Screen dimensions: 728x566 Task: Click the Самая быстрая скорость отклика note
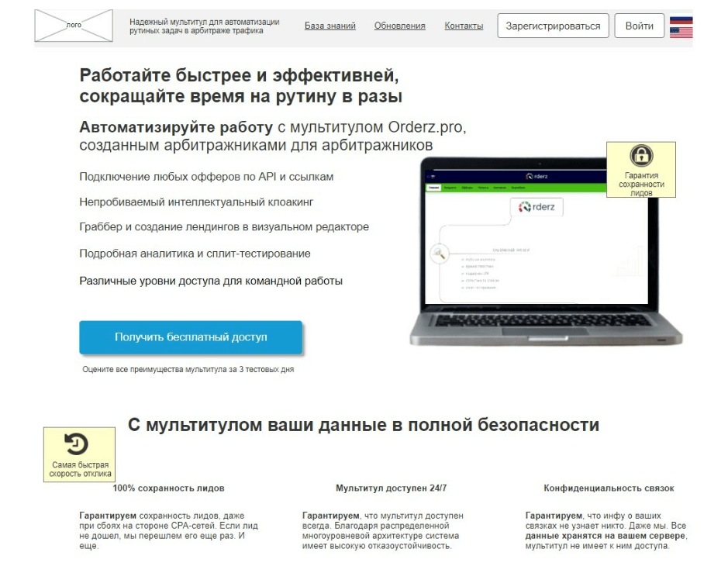click(79, 454)
